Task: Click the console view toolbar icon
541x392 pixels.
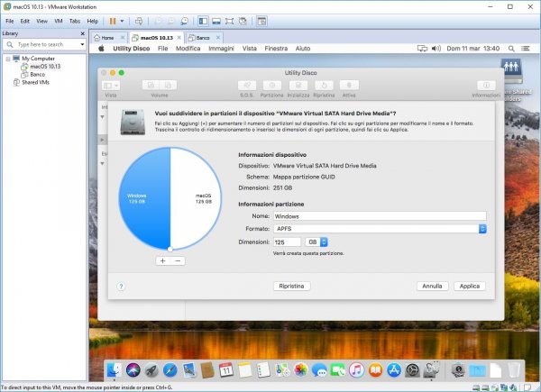Action: 261,22
